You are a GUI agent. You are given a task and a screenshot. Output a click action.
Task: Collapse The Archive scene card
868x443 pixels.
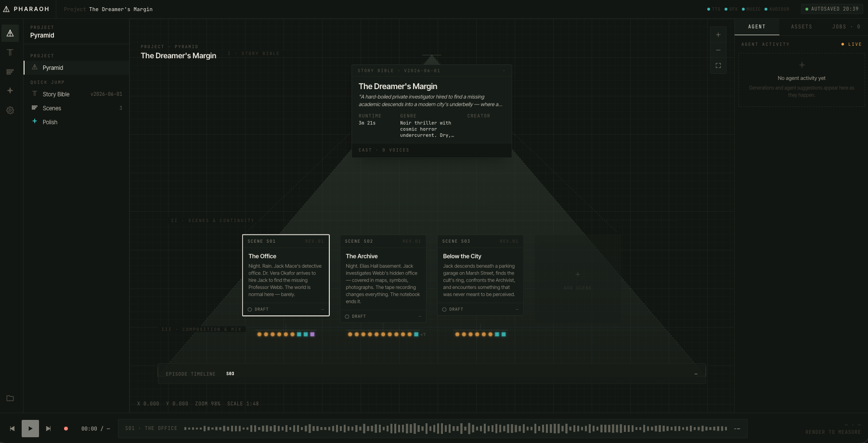tap(420, 316)
